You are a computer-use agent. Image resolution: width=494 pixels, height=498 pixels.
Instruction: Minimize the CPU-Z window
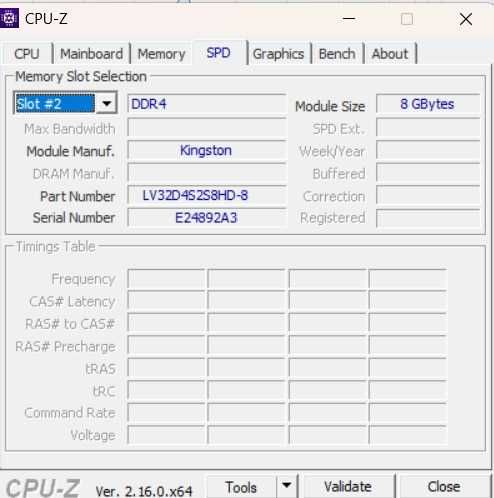pyautogui.click(x=349, y=19)
